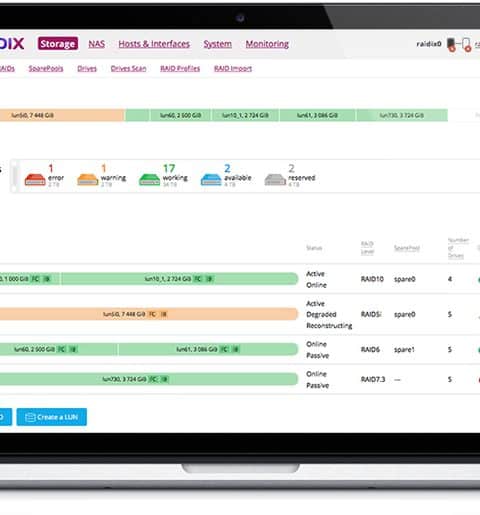This screenshot has height=515, width=480.
Task: Sort by the RAID Level column header
Action: [367, 248]
